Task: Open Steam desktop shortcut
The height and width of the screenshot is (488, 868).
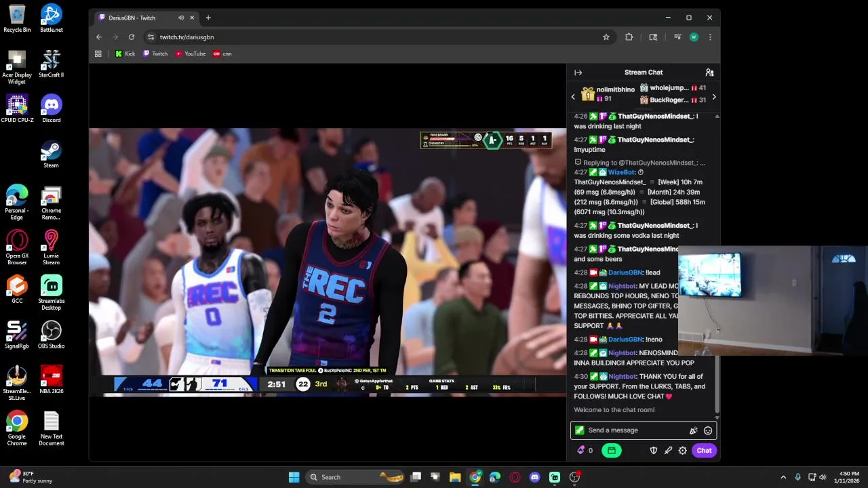Action: click(52, 155)
